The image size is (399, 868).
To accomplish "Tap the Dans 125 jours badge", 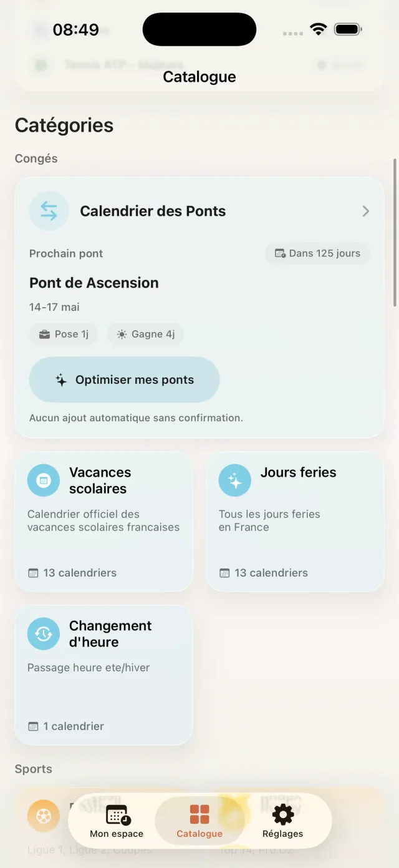I will coord(317,253).
